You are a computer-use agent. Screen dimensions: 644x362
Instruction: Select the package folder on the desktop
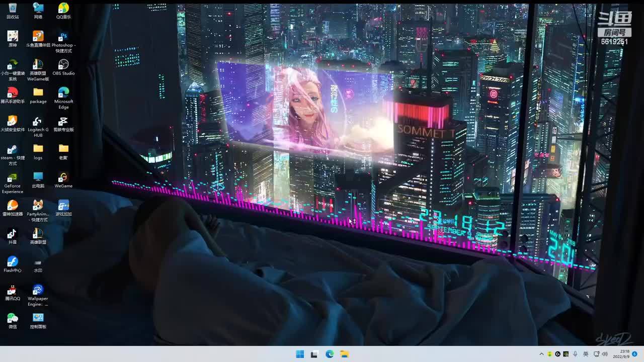pos(38,95)
